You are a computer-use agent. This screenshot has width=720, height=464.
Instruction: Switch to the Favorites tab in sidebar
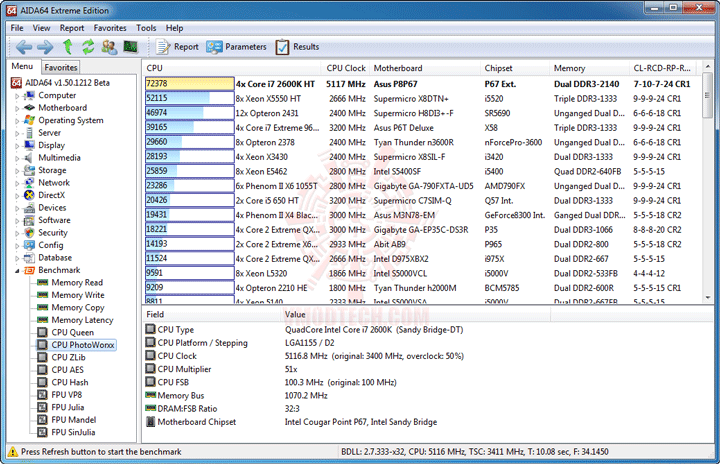click(61, 68)
